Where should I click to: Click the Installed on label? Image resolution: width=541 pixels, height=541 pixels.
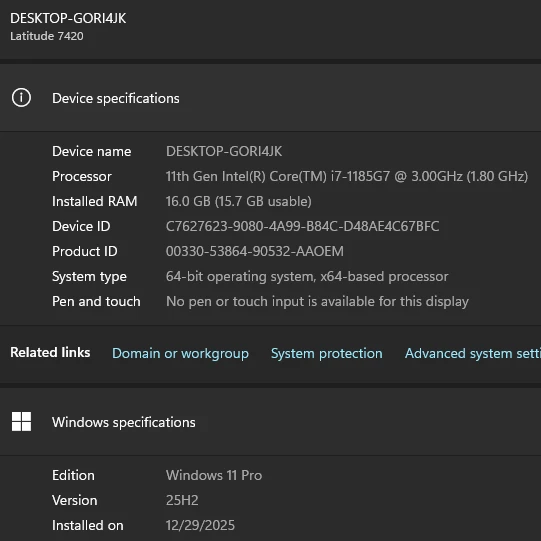[x=88, y=525]
